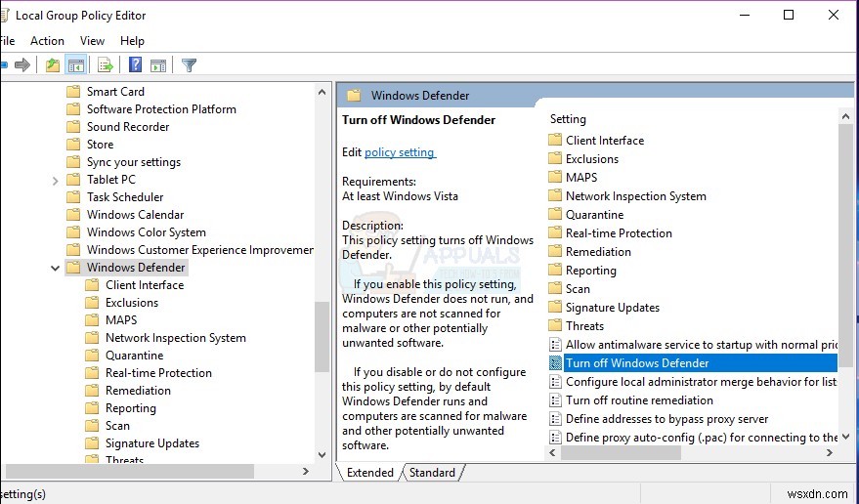Viewport: 859px width, 504px height.
Task: Click the Client Interface folder icon in Setting list
Action: coord(555,140)
